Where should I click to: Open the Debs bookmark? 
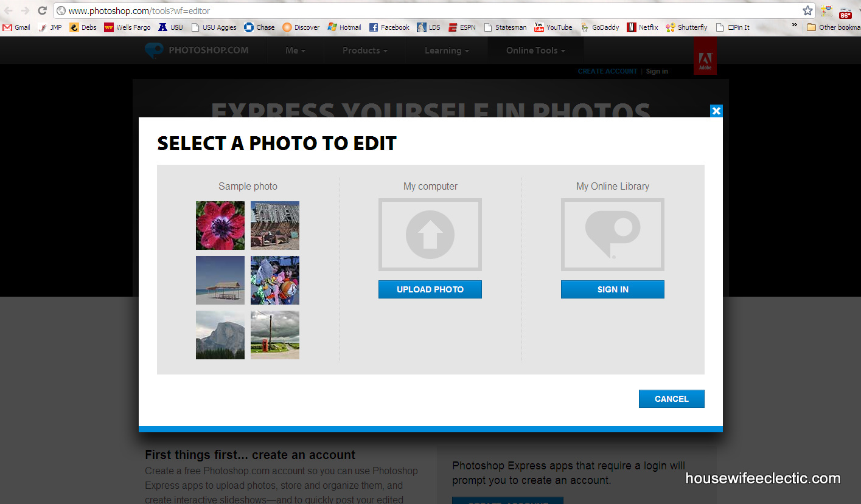coord(83,27)
